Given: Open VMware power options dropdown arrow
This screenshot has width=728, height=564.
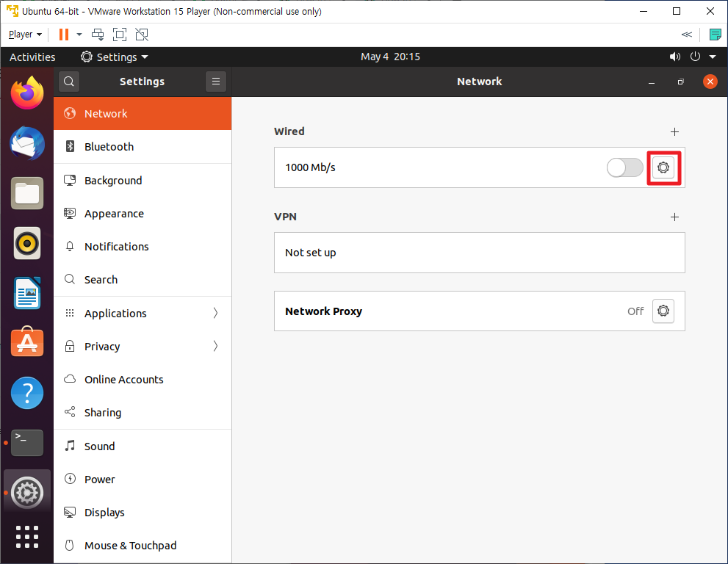Looking at the screenshot, I should 79,35.
